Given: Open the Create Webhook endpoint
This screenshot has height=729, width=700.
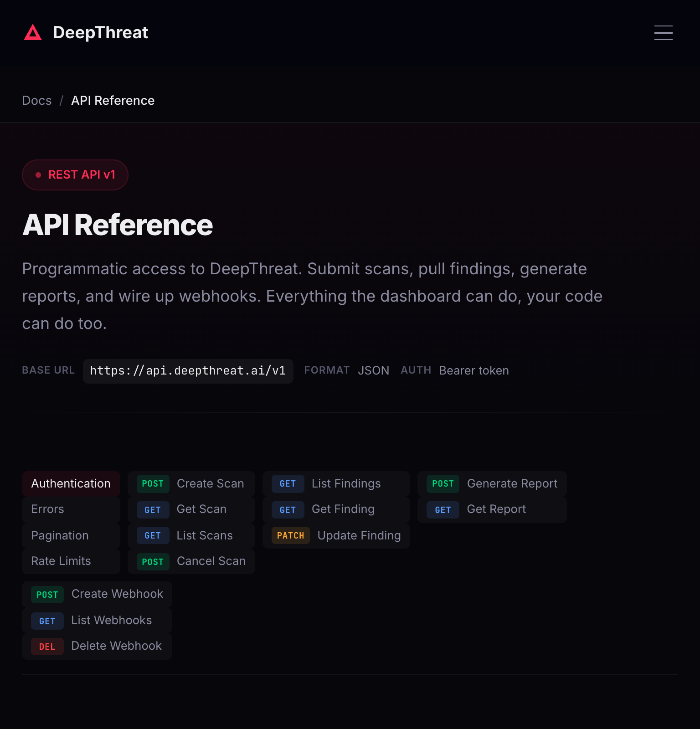Looking at the screenshot, I should (97, 594).
